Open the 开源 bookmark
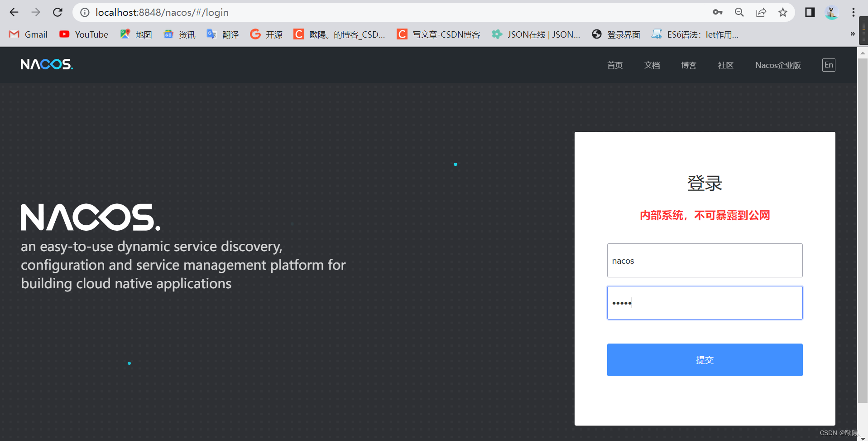The width and height of the screenshot is (868, 441). [x=266, y=34]
